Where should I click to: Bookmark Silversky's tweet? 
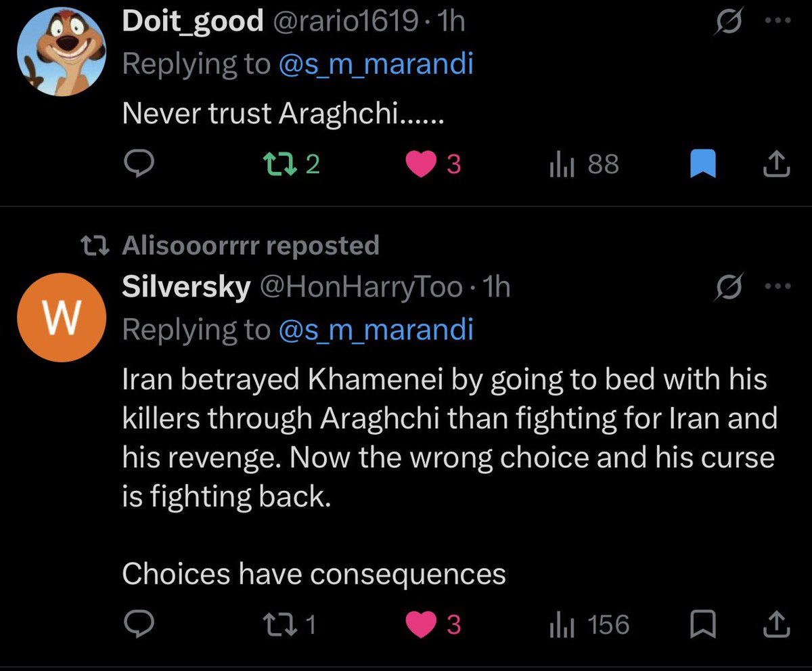(703, 624)
